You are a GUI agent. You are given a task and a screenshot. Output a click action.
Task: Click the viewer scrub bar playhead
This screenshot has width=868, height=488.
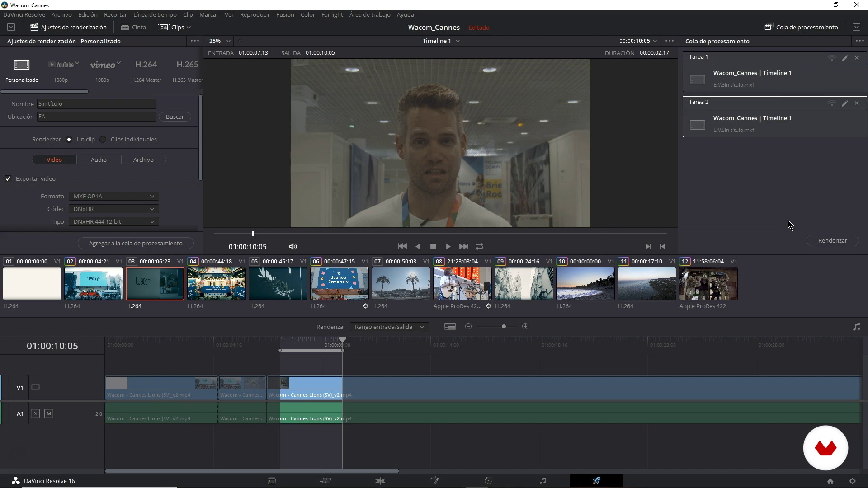click(253, 234)
